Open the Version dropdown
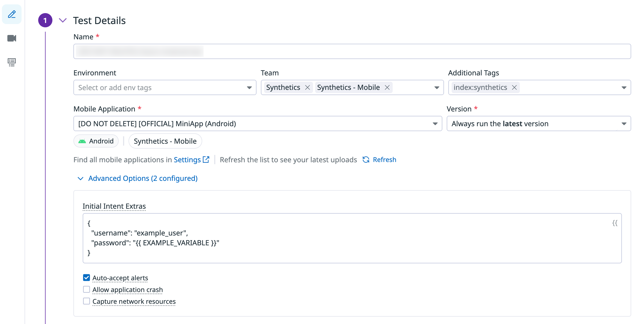 point(539,123)
